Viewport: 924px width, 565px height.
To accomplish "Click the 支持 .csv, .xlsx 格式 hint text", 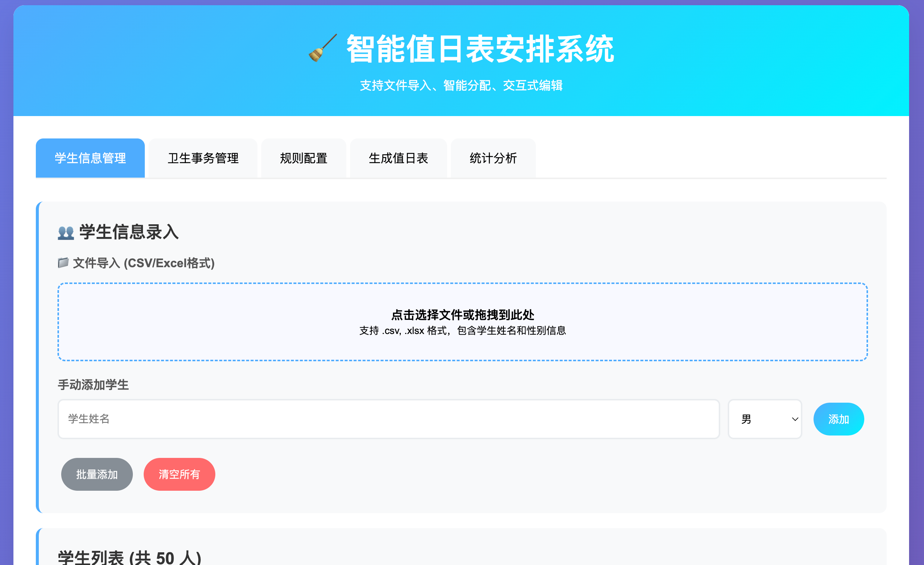I will click(x=462, y=330).
